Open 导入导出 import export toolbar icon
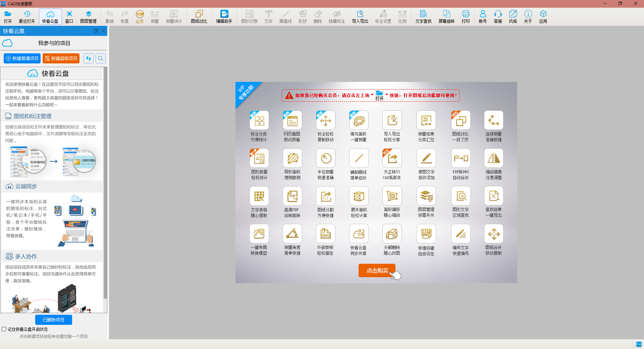The height and width of the screenshot is (349, 644). pos(360,16)
